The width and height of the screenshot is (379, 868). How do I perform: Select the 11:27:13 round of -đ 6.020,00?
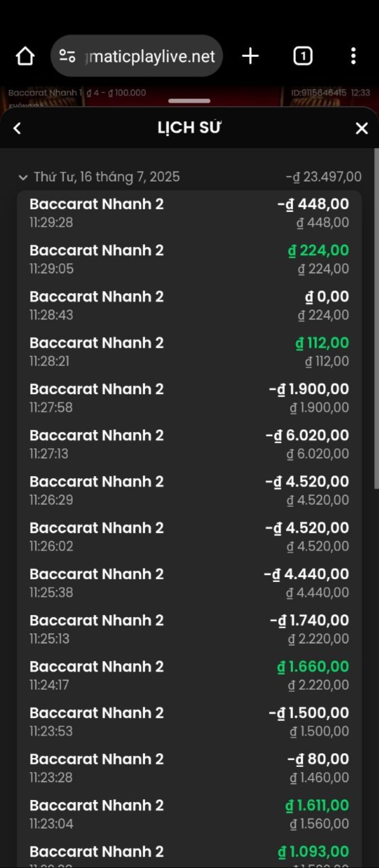[189, 444]
